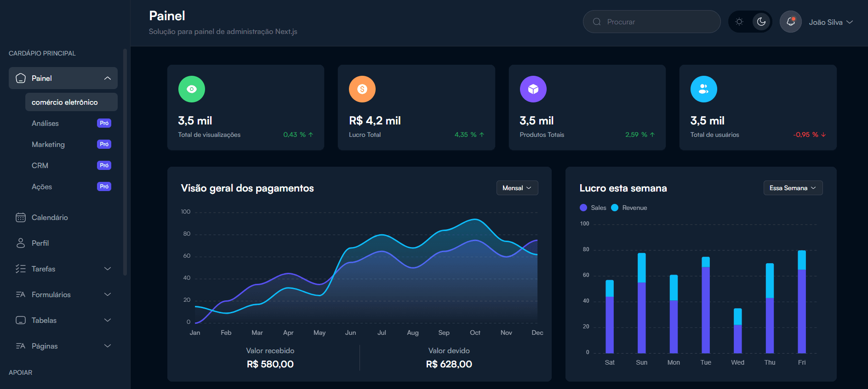Click the Total de usuários label

pyautogui.click(x=715, y=135)
